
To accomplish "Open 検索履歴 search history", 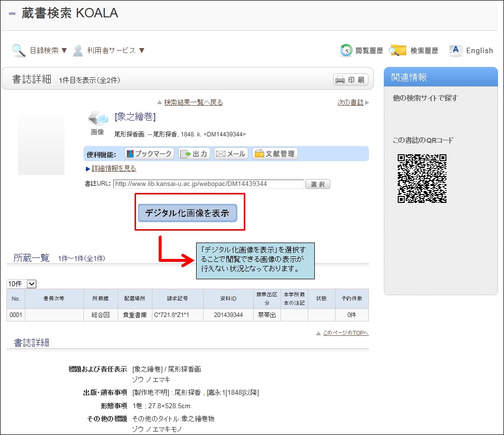I will tap(415, 51).
